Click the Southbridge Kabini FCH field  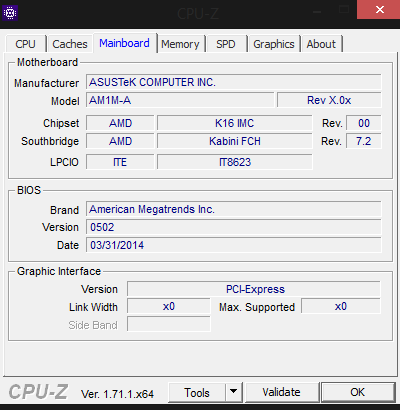pyautogui.click(x=235, y=141)
